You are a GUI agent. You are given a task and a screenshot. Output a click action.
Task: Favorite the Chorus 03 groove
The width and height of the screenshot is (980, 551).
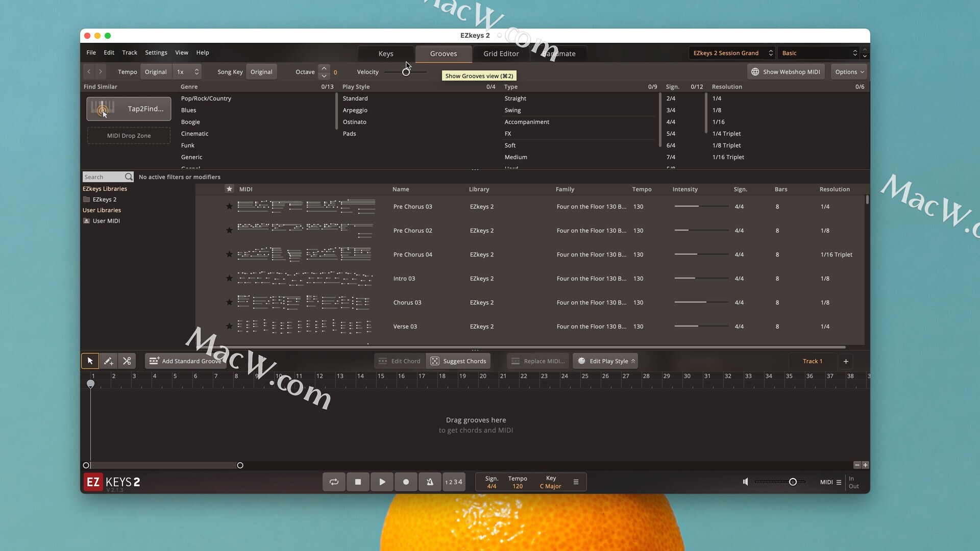tap(229, 303)
